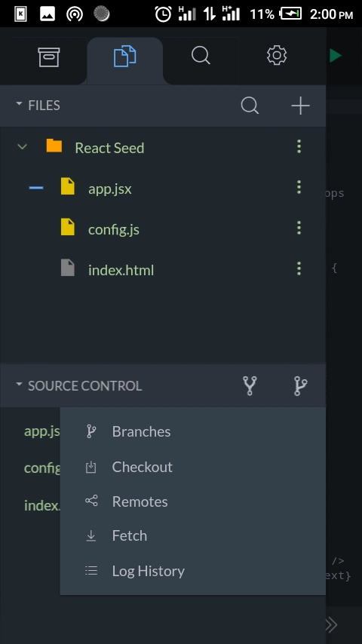This screenshot has height=644, width=362.
Task: Open config.js three-dot options menu
Action: click(x=299, y=228)
